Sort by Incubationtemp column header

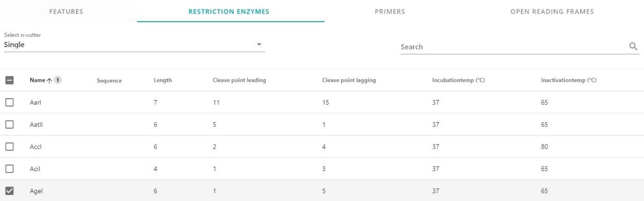tap(458, 81)
